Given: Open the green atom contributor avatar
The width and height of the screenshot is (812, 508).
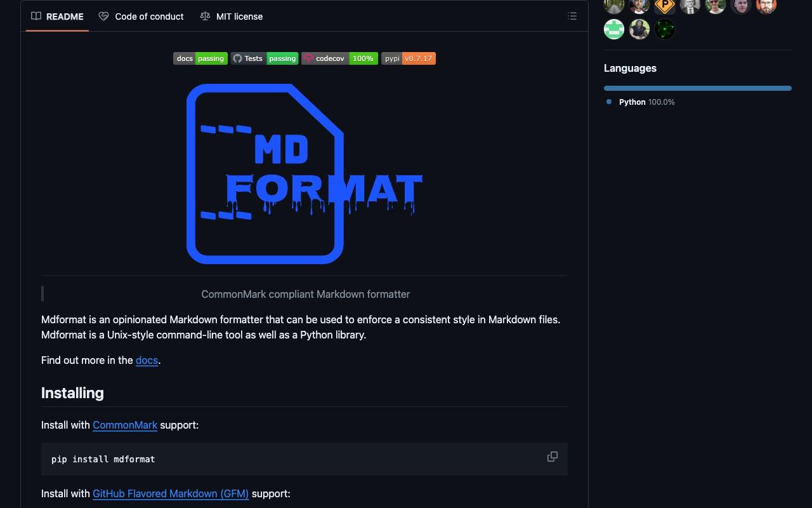Looking at the screenshot, I should pos(665,29).
